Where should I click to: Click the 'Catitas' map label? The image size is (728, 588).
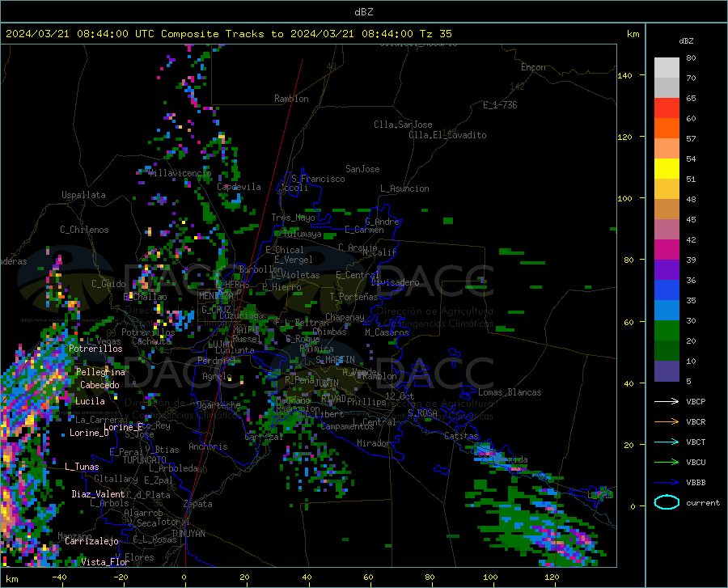click(x=461, y=436)
